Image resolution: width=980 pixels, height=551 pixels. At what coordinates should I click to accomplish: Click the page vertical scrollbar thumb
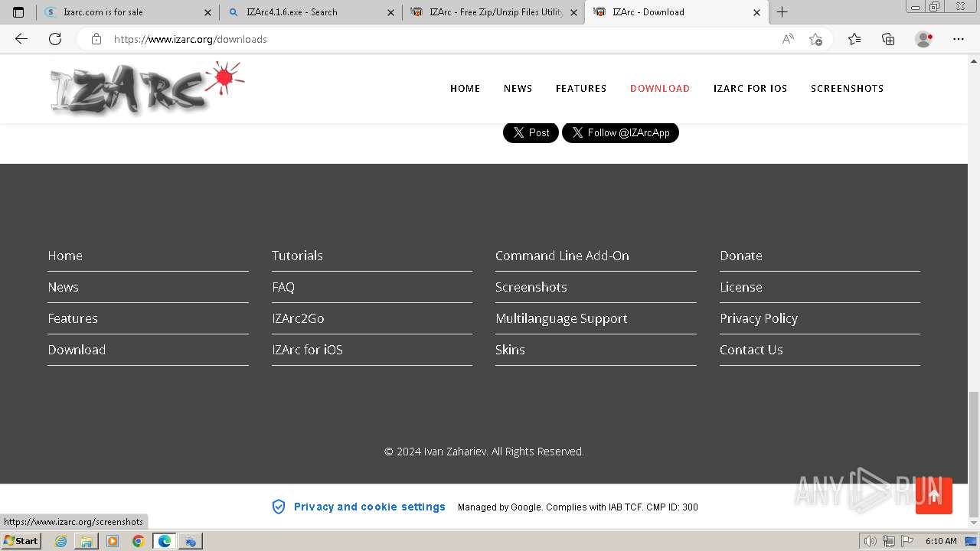click(x=974, y=454)
